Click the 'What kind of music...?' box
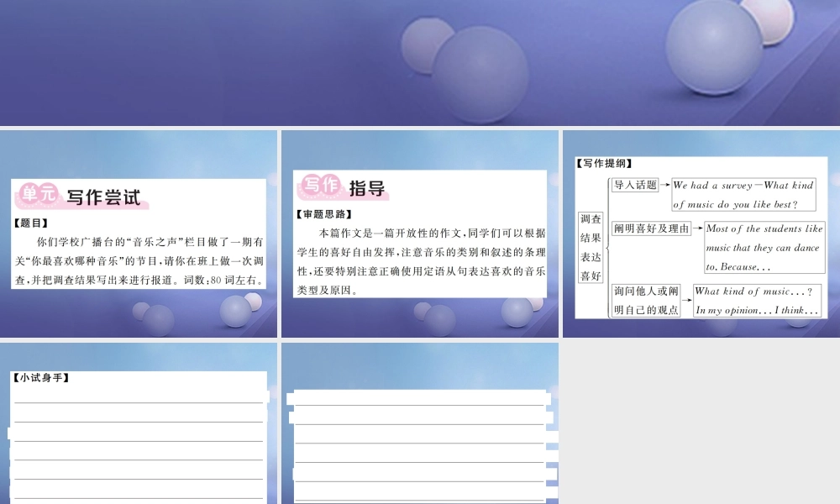The width and height of the screenshot is (840, 504). tap(757, 301)
